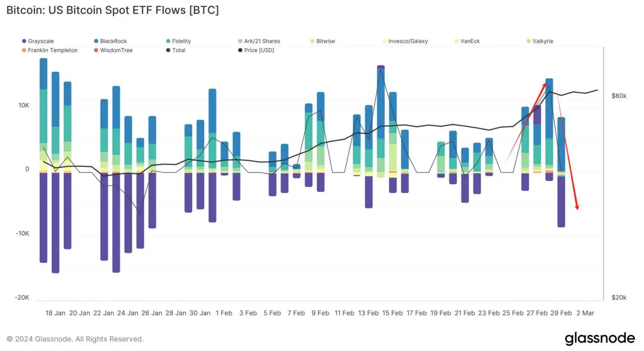Click the glassnode logo

point(600,338)
